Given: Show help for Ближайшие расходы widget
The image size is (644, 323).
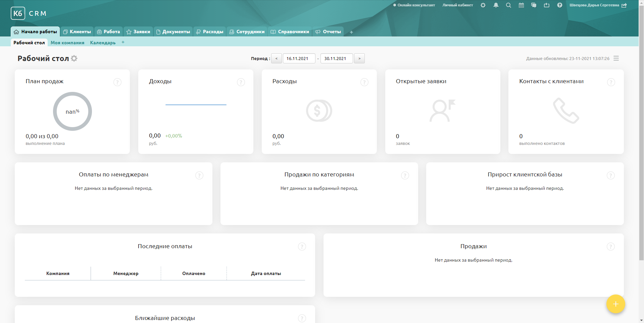Looking at the screenshot, I should click(x=302, y=318).
